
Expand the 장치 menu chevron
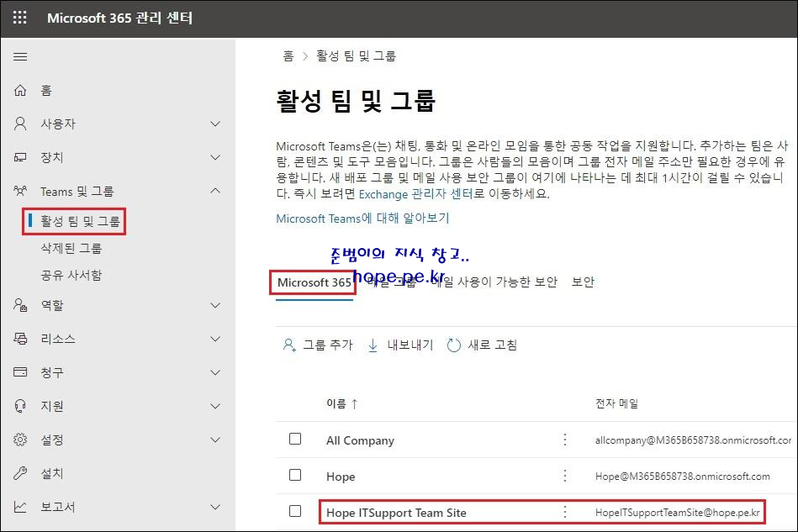pyautogui.click(x=215, y=157)
